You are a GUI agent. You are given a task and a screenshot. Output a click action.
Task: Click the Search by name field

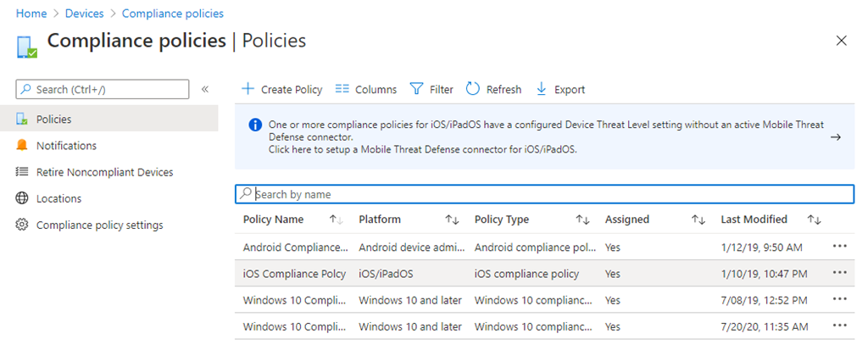tap(543, 194)
